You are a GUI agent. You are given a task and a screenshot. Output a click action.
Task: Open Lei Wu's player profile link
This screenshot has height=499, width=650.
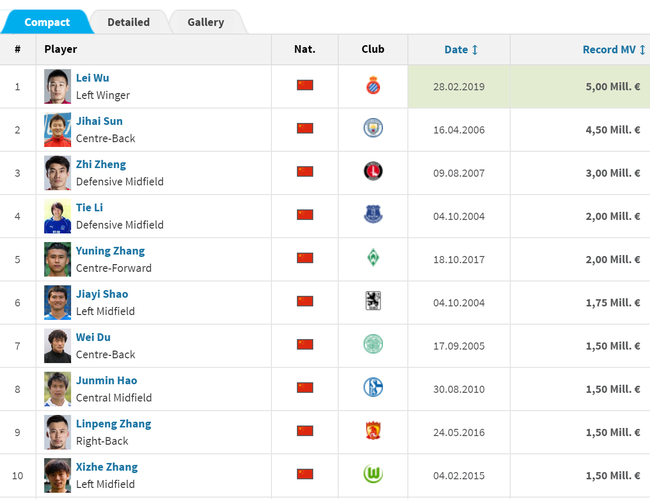point(92,78)
